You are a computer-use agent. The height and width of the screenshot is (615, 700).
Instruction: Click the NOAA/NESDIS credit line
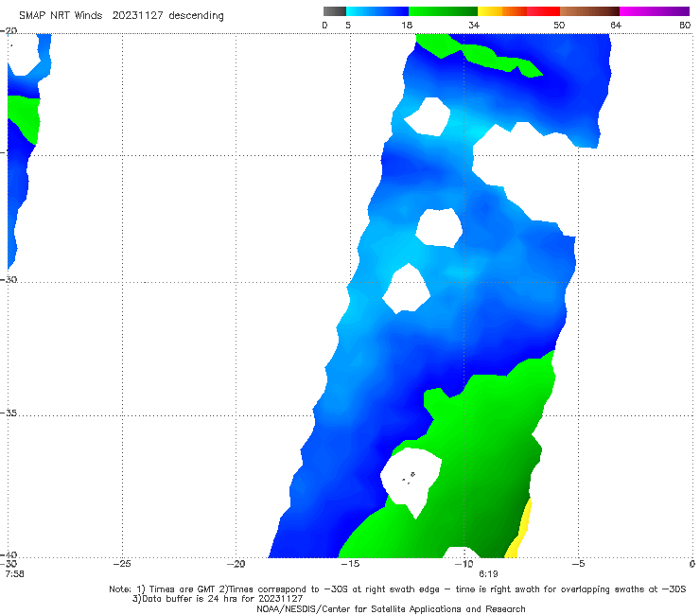[x=391, y=609]
